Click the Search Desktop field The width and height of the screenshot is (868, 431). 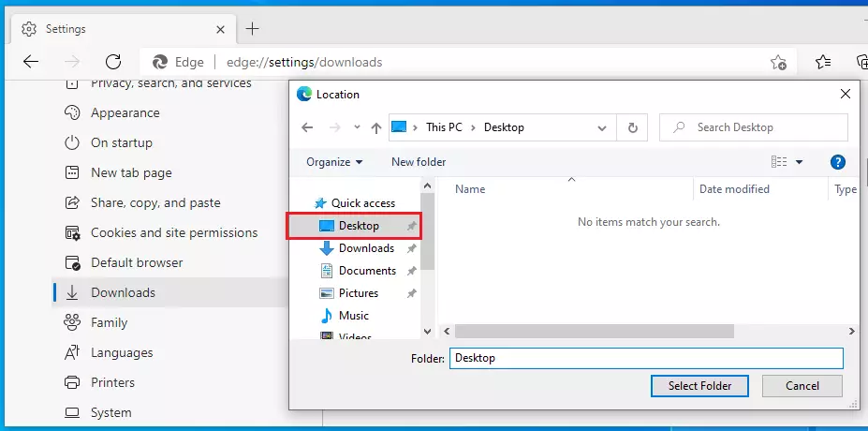(x=754, y=127)
